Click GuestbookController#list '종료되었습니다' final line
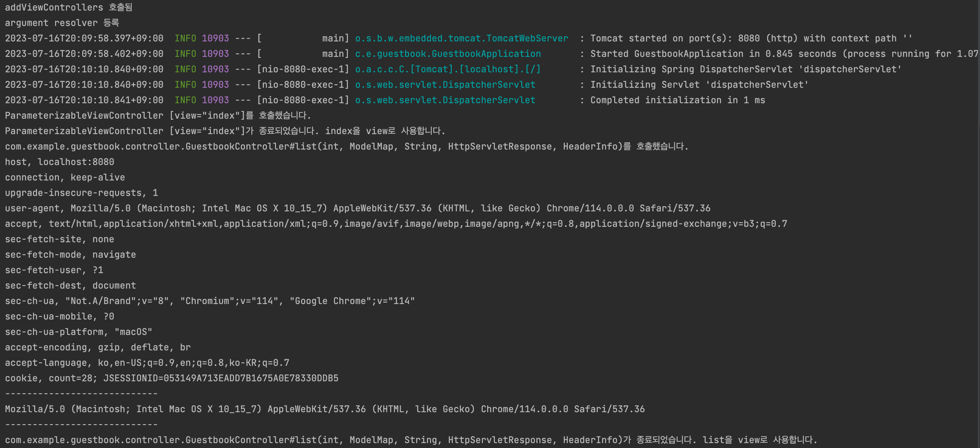This screenshot has width=980, height=448. (411, 440)
